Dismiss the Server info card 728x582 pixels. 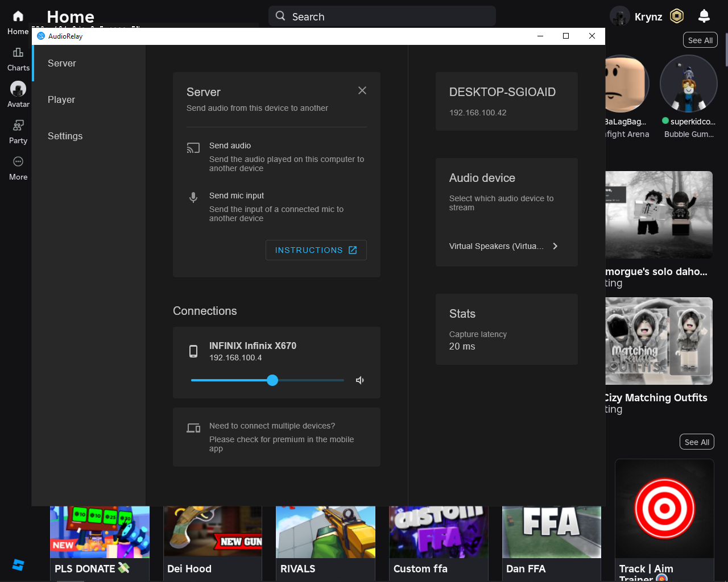(362, 90)
